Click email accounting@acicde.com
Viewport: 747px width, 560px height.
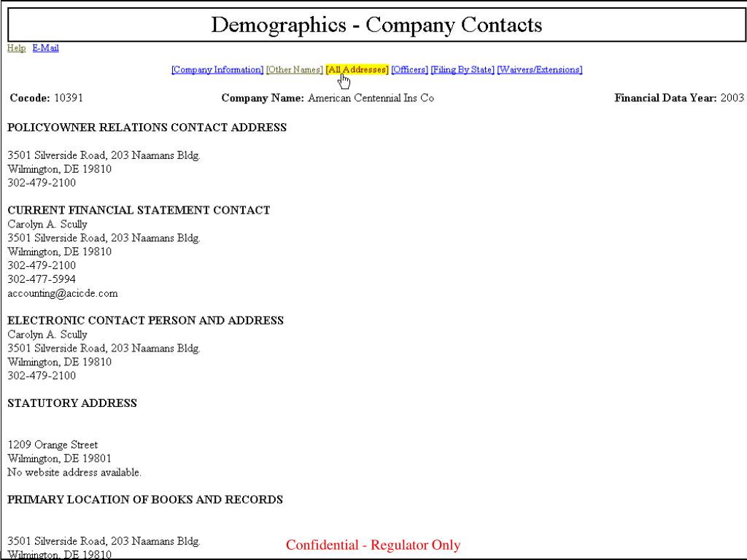pos(63,293)
